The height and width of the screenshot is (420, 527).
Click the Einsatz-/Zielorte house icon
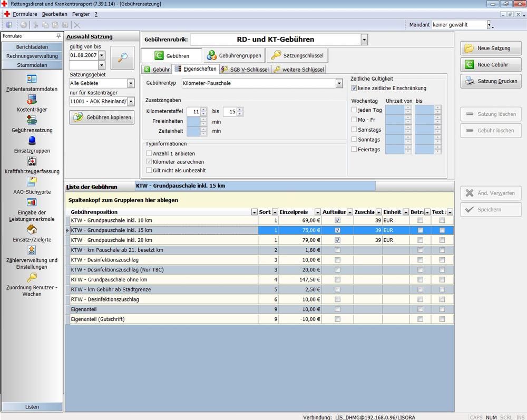tap(32, 230)
